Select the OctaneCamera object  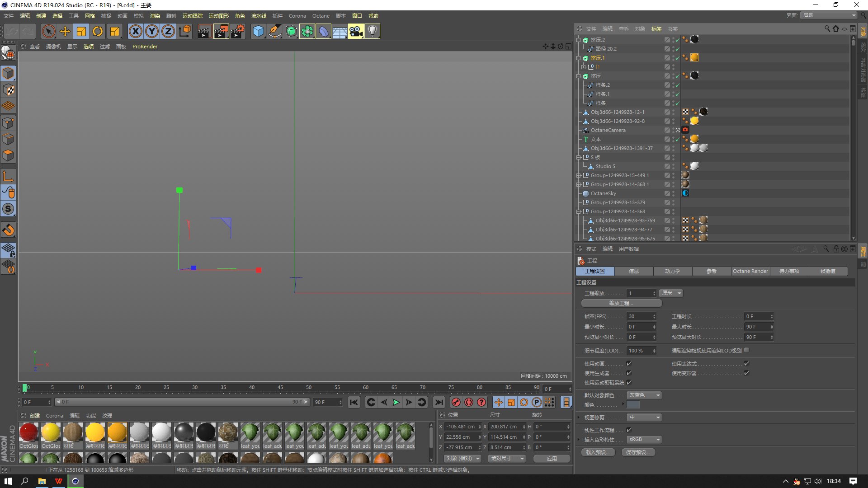tap(608, 130)
